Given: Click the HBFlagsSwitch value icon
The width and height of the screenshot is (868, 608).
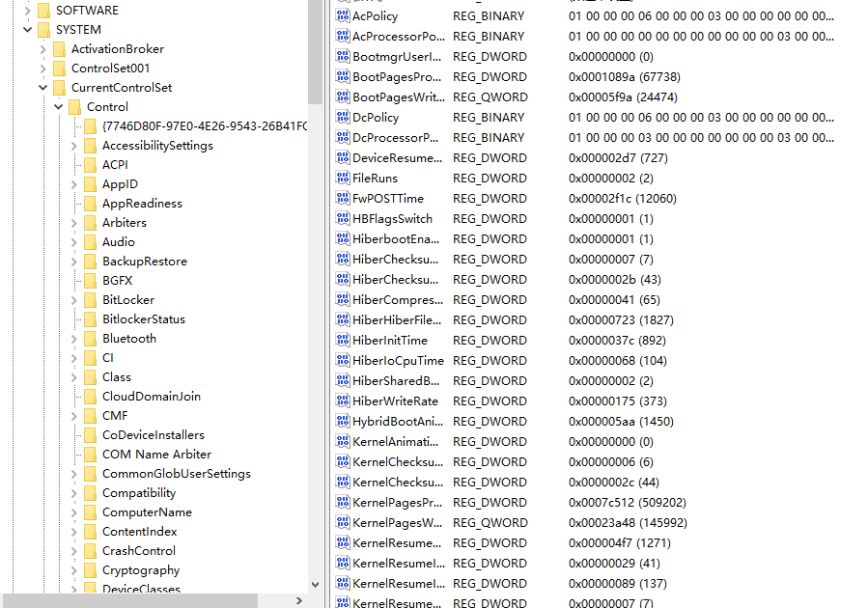Looking at the screenshot, I should point(342,219).
